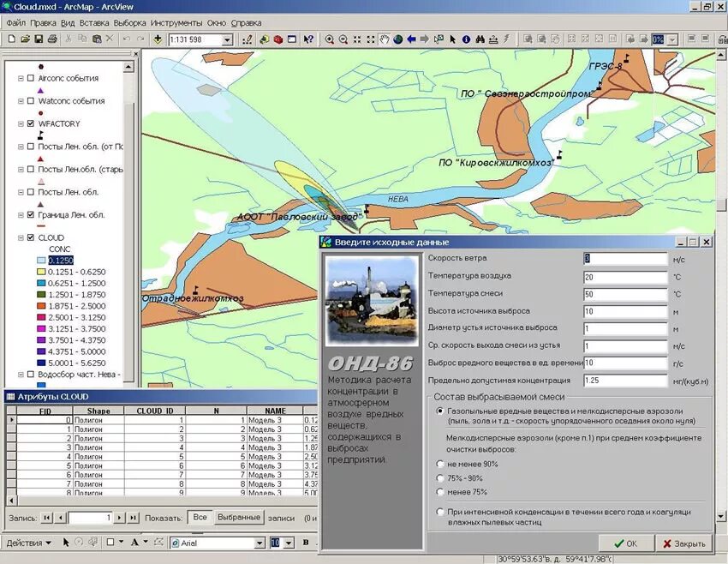Image resolution: width=728 pixels, height=564 pixels.
Task: Select 'не менее 90%' radio option
Action: (x=439, y=464)
